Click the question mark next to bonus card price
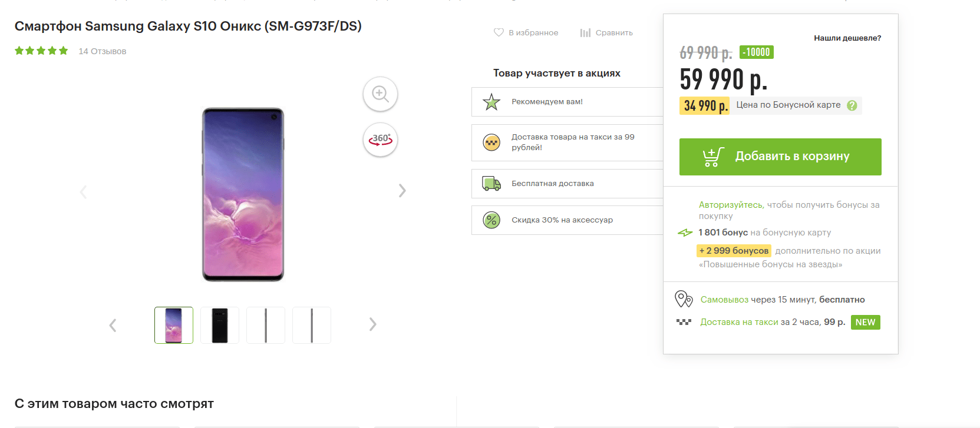 (852, 105)
